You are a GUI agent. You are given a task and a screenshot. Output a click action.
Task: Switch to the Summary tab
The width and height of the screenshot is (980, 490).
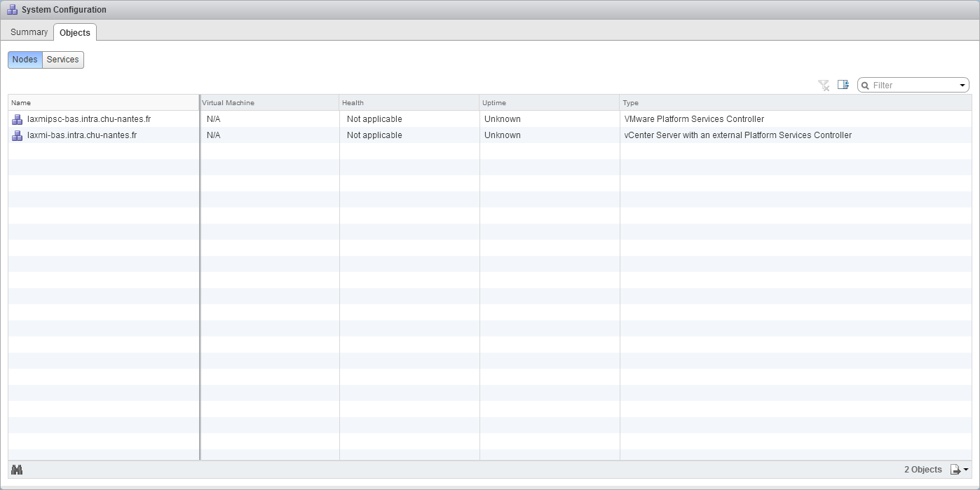pos(29,32)
